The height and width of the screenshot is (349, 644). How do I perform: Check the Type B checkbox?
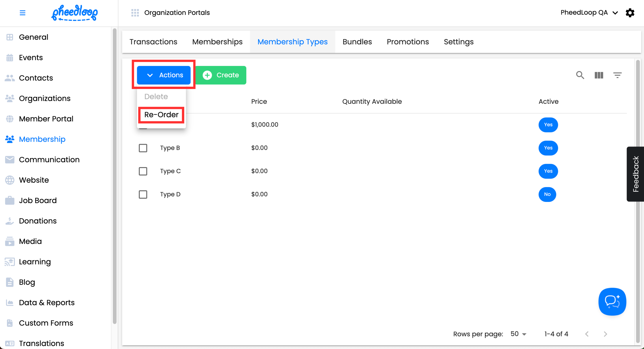pyautogui.click(x=143, y=148)
